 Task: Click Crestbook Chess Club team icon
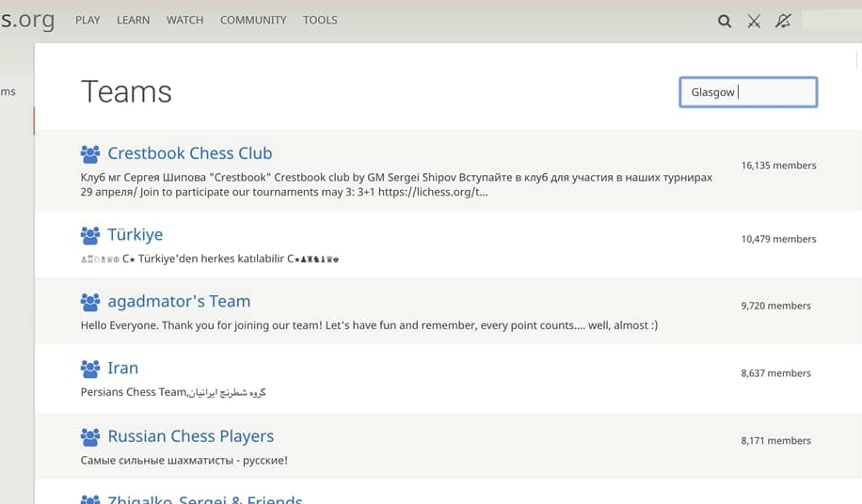point(90,154)
